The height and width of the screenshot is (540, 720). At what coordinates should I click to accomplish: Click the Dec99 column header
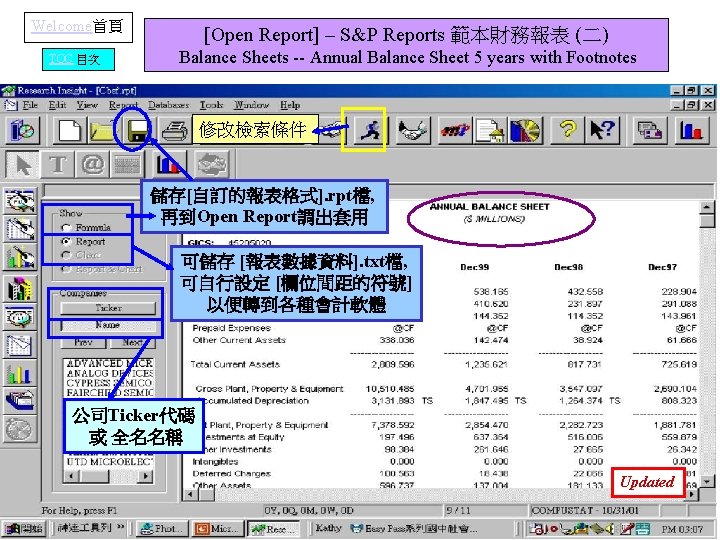pos(474,267)
